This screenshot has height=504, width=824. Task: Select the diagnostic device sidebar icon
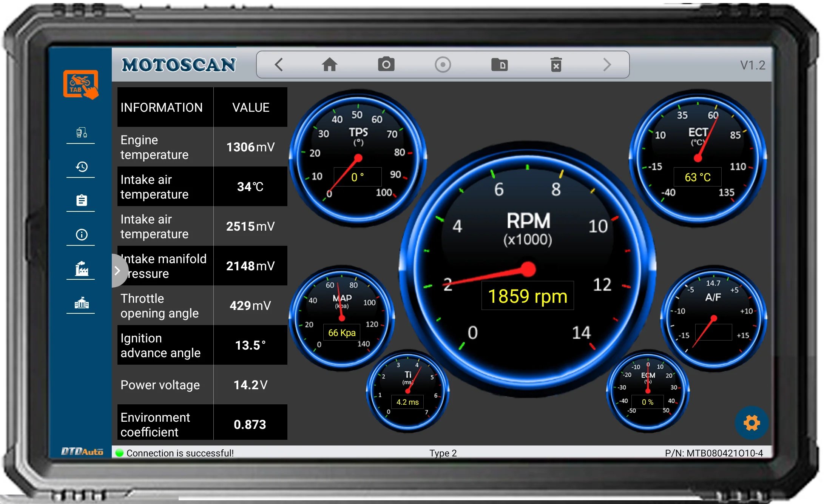[81, 133]
